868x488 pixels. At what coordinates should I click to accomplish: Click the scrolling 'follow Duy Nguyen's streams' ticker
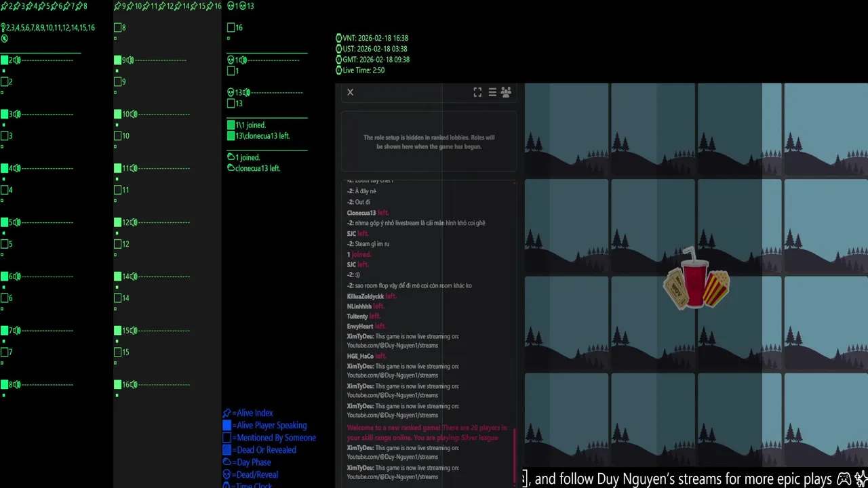click(694, 479)
